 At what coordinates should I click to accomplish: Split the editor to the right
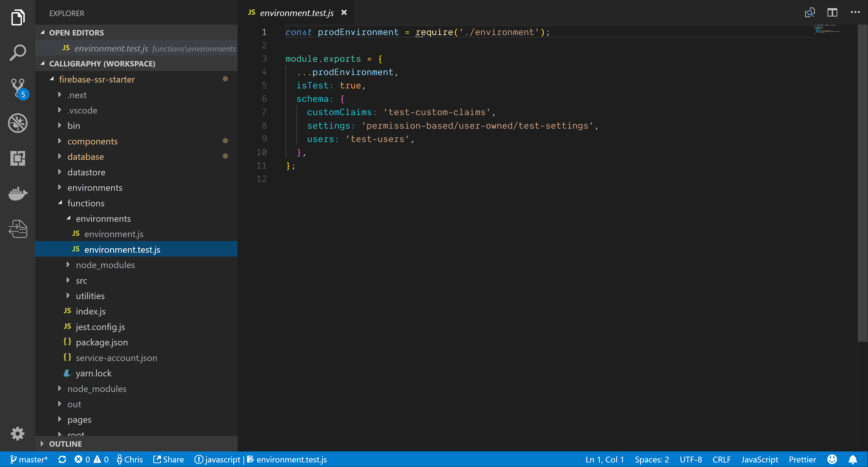832,12
